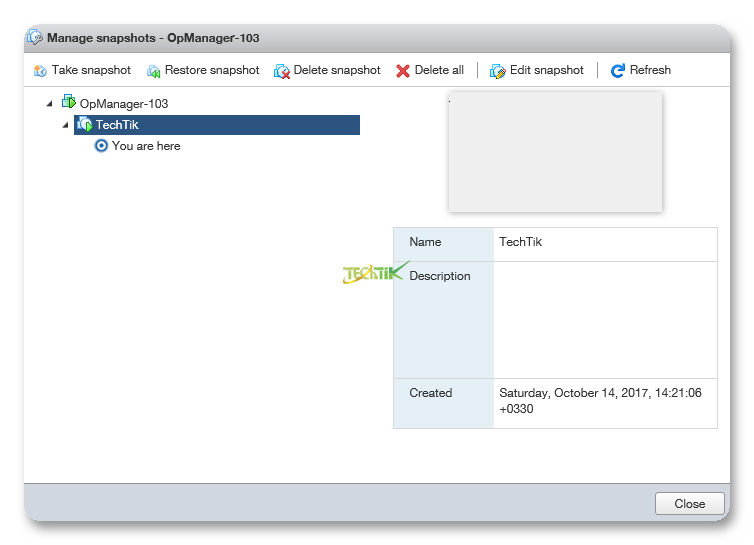Close the Manage snapshots dialog
The image size is (754, 545).
tap(690, 504)
